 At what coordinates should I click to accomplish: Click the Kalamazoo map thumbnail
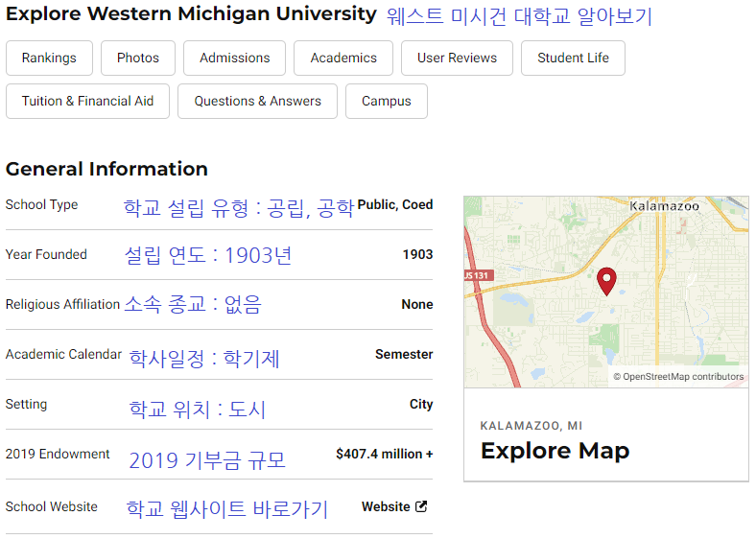tap(606, 292)
